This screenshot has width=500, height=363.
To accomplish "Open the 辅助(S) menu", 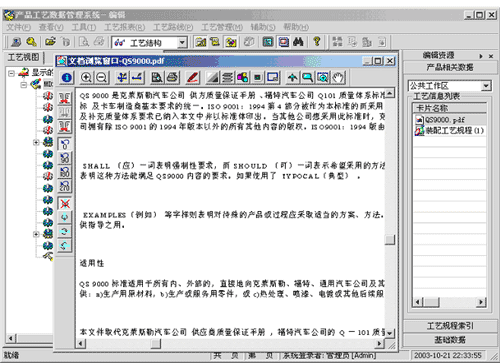I will pos(263,27).
